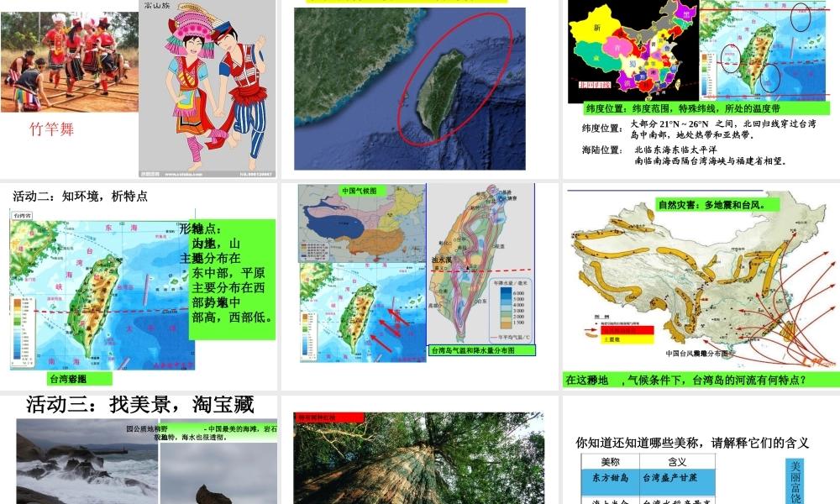The height and width of the screenshot is (504, 840).
Task: Click the colorful China provinces map
Action: 633,51
